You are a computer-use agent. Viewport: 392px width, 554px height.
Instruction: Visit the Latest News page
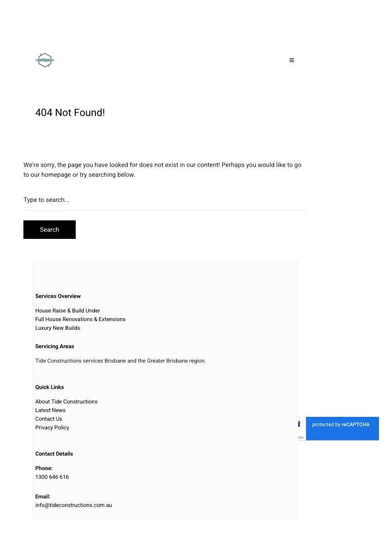[50, 410]
